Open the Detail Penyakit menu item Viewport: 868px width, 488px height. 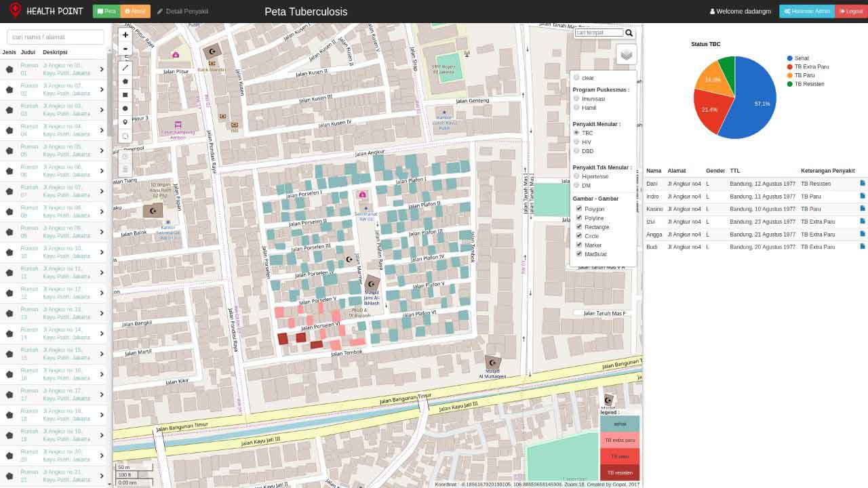[x=182, y=12]
